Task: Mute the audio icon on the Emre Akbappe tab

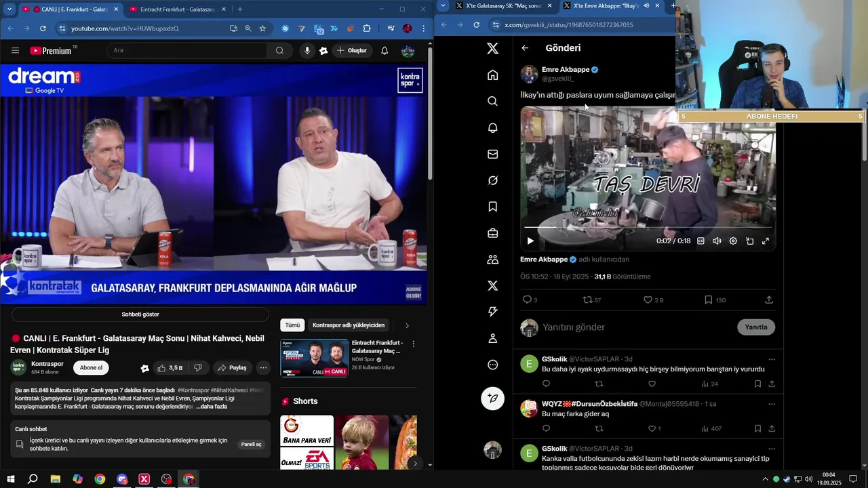Action: 646,6
